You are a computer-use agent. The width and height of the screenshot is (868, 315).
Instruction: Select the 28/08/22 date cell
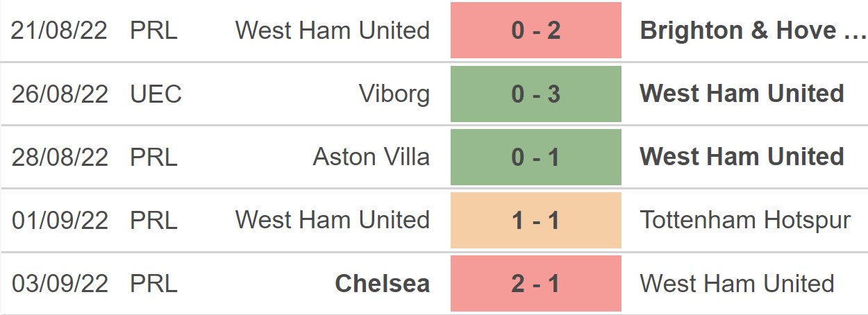pyautogui.click(x=60, y=157)
